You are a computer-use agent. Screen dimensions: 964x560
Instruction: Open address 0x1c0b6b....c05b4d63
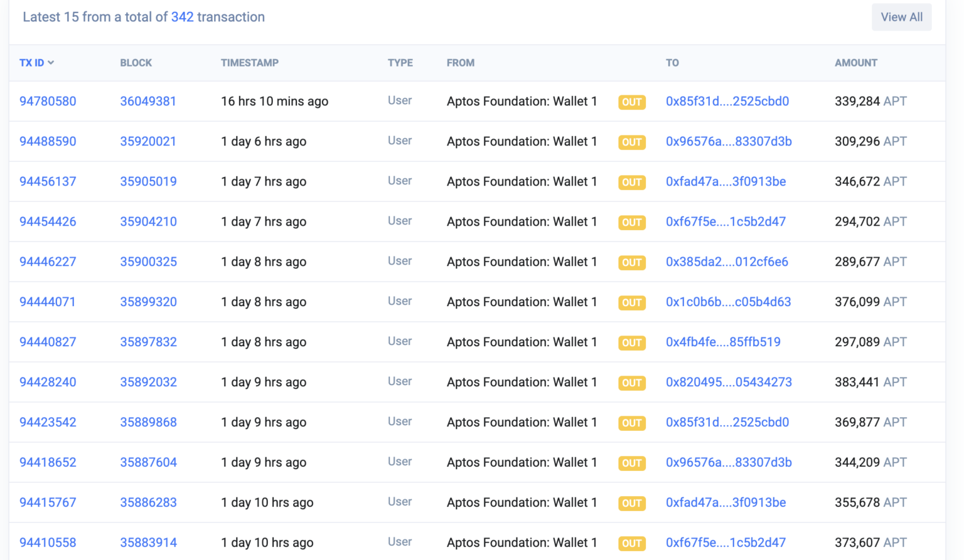point(728,302)
